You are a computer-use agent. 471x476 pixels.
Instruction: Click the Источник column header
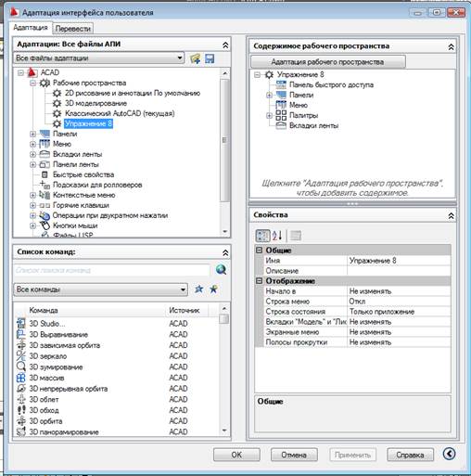(186, 310)
